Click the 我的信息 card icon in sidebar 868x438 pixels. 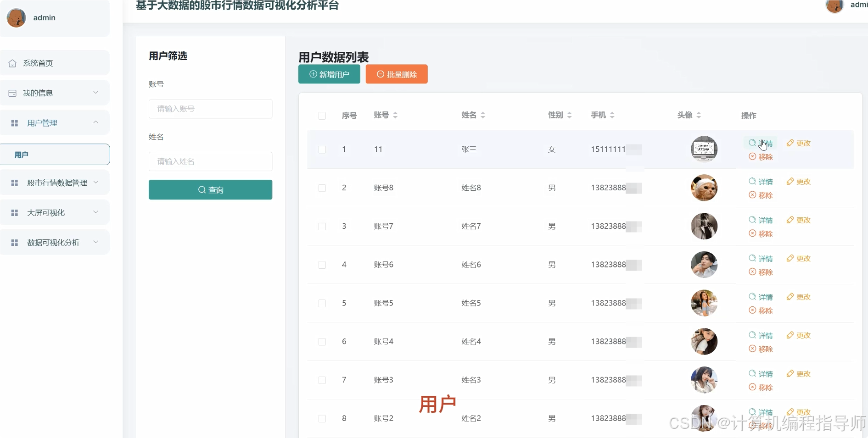[12, 93]
